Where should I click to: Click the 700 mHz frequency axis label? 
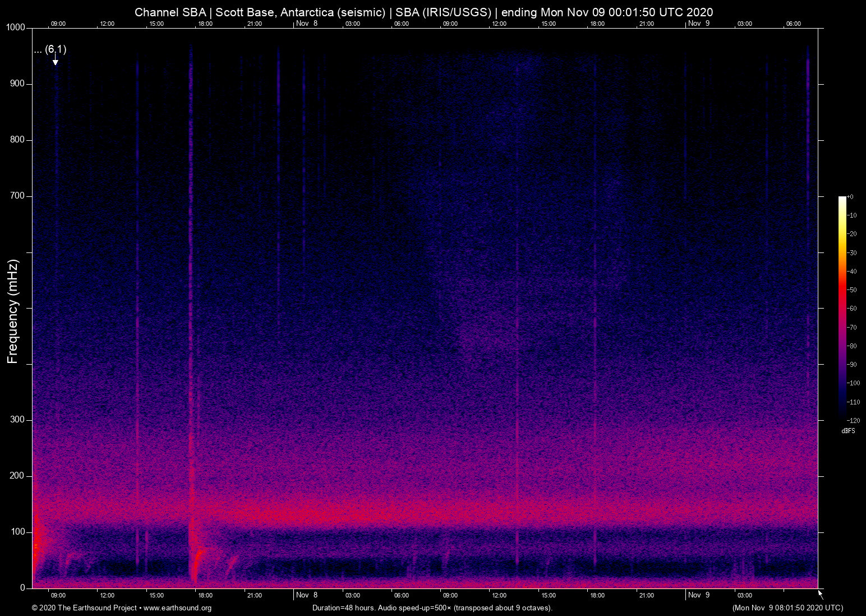pos(17,196)
